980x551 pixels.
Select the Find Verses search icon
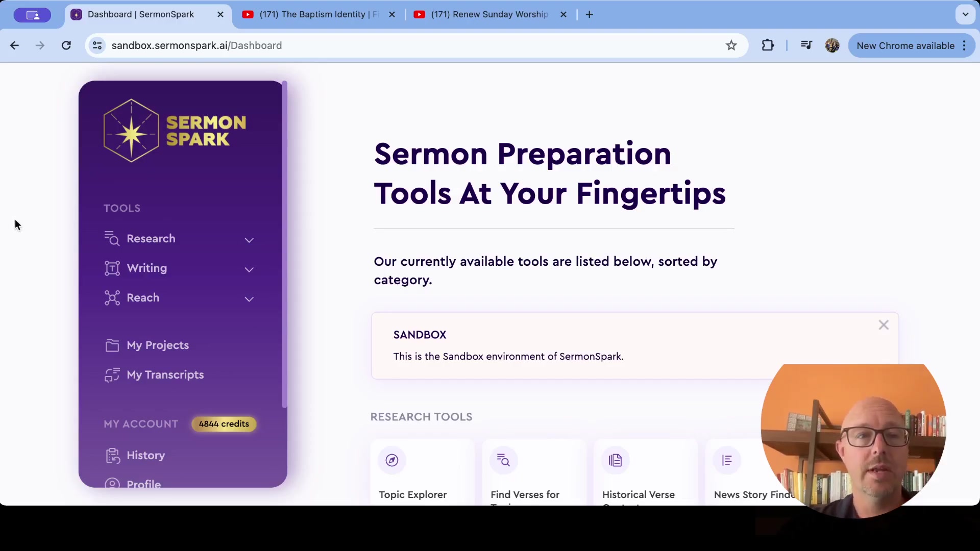tap(504, 460)
